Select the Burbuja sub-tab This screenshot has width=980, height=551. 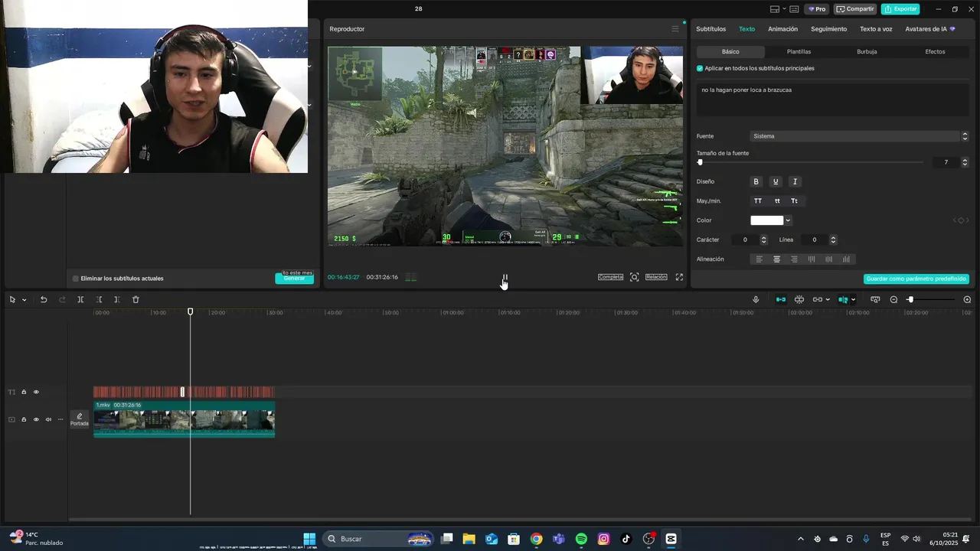pos(867,51)
